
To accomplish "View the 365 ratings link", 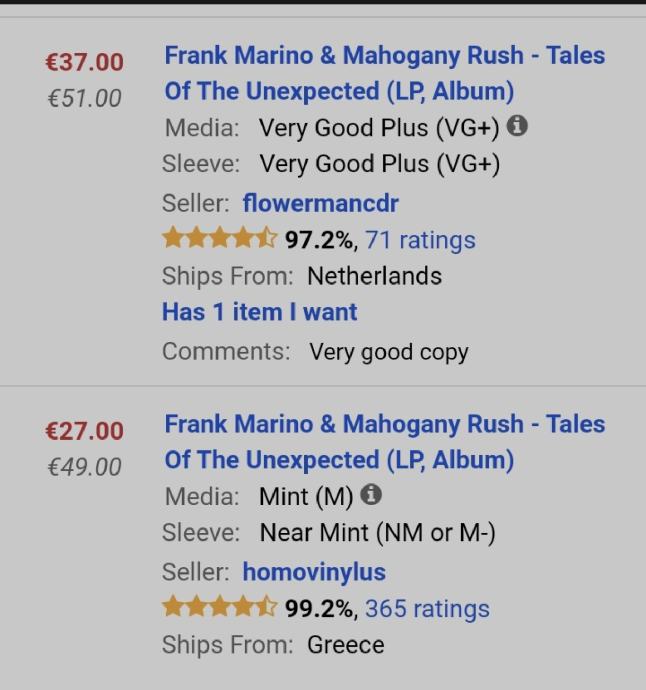I will (427, 609).
